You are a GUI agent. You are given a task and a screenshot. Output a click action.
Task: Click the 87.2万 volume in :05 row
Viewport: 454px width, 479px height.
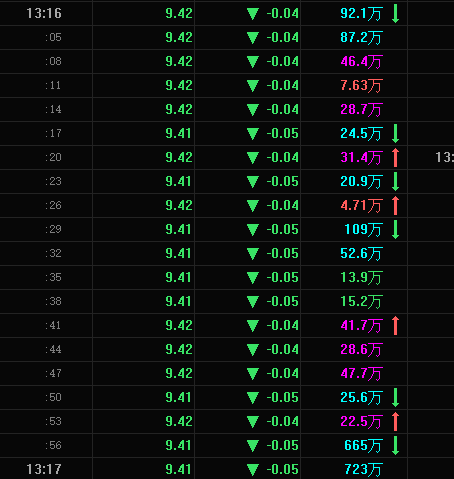coord(361,38)
